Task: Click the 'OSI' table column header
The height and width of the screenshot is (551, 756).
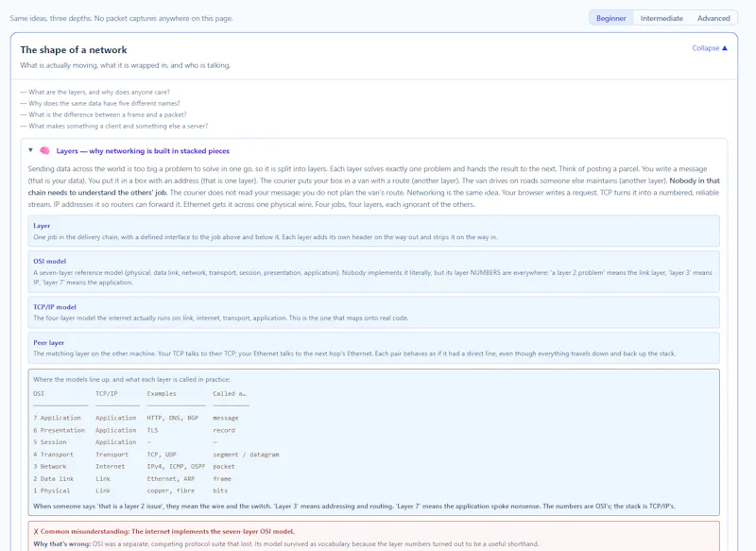Action: [39, 394]
